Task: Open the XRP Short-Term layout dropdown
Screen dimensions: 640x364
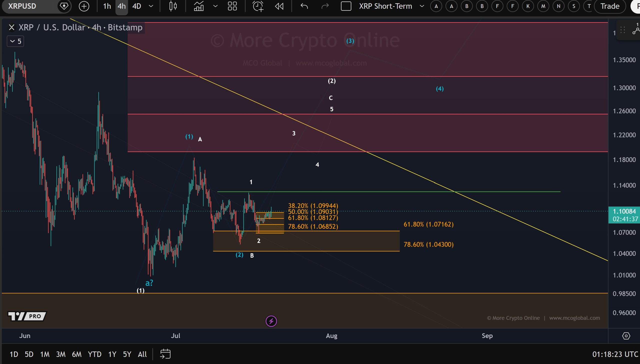Action: click(422, 6)
